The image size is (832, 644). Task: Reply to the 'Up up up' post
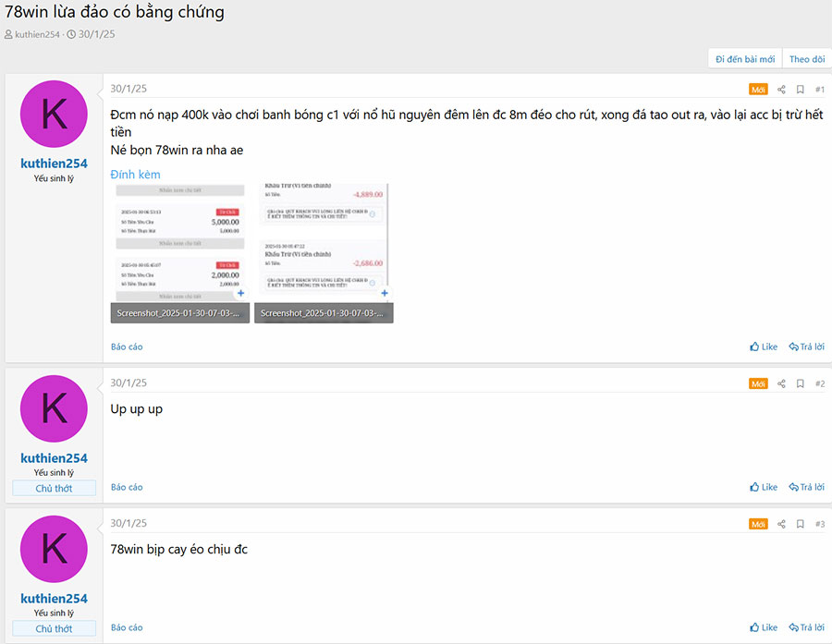click(806, 487)
